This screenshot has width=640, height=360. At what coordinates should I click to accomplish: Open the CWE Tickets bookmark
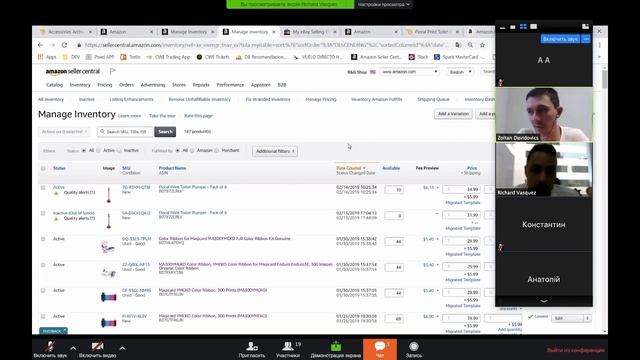tap(213, 57)
